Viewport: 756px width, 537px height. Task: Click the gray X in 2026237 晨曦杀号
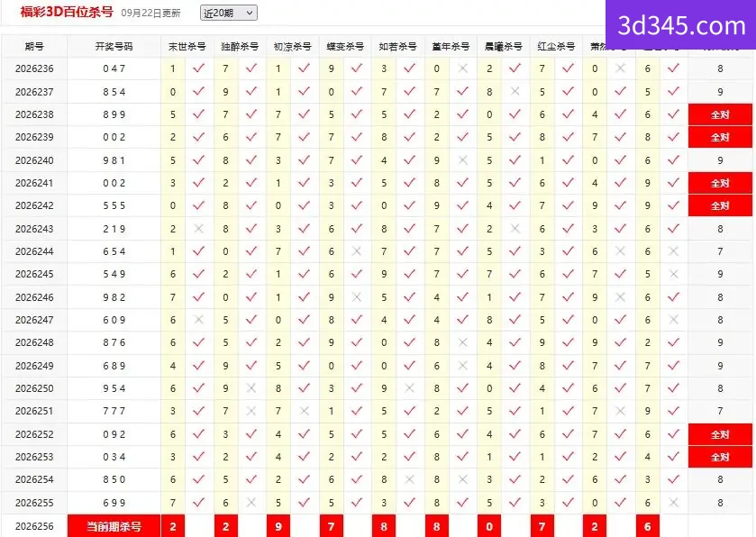[x=515, y=91]
